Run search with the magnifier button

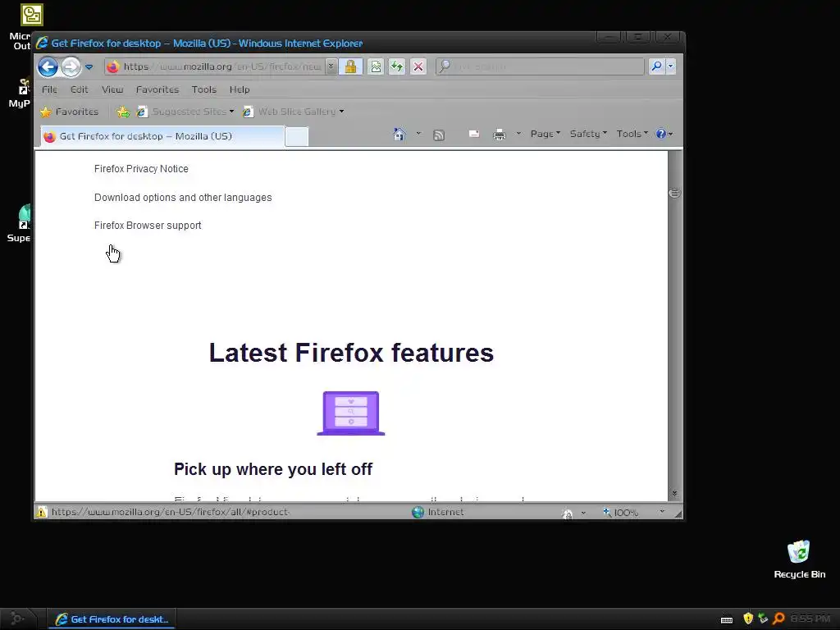pos(656,66)
